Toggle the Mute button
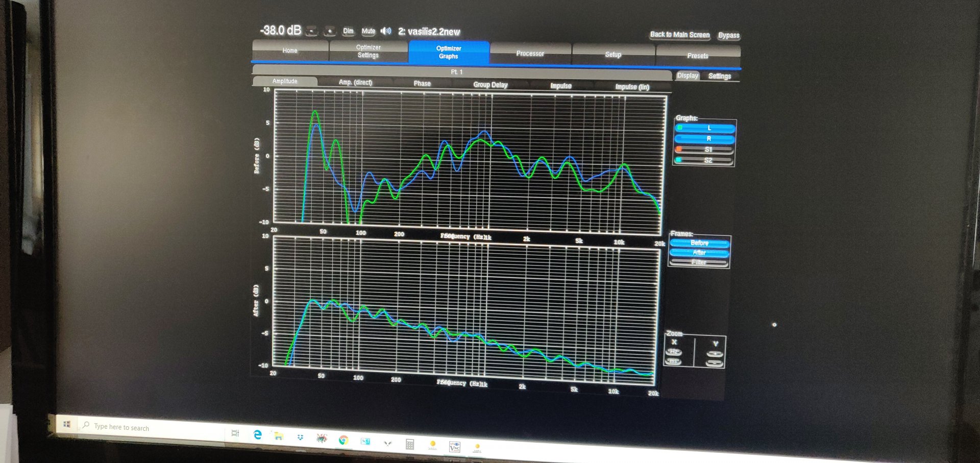This screenshot has height=463, width=980. click(x=368, y=31)
